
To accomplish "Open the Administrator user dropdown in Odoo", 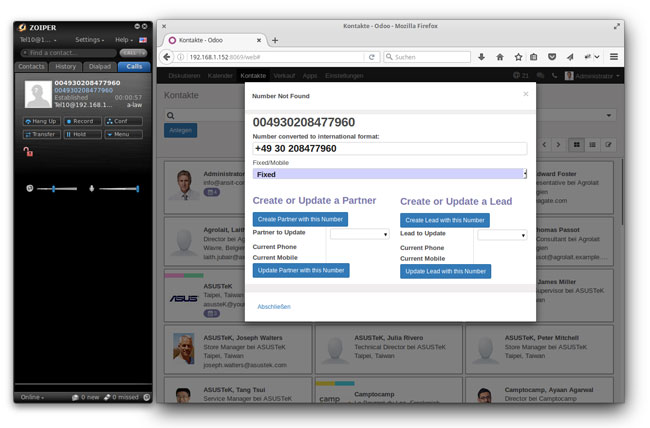I will (x=592, y=76).
